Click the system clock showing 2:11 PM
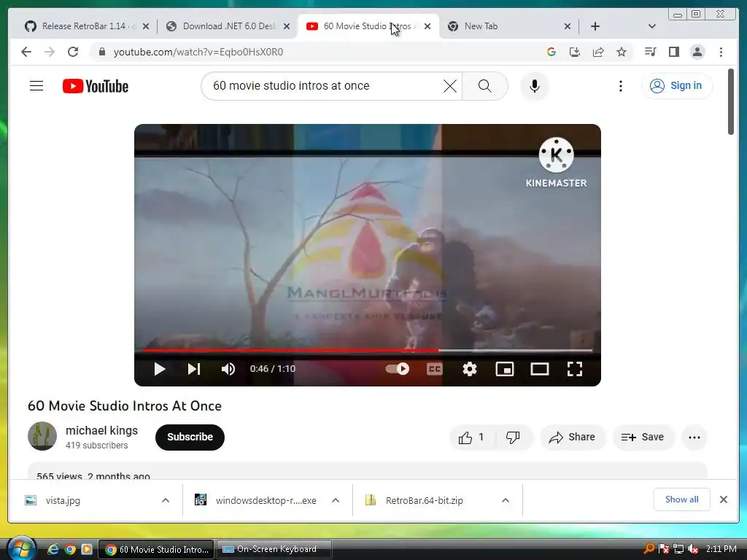 click(x=721, y=549)
